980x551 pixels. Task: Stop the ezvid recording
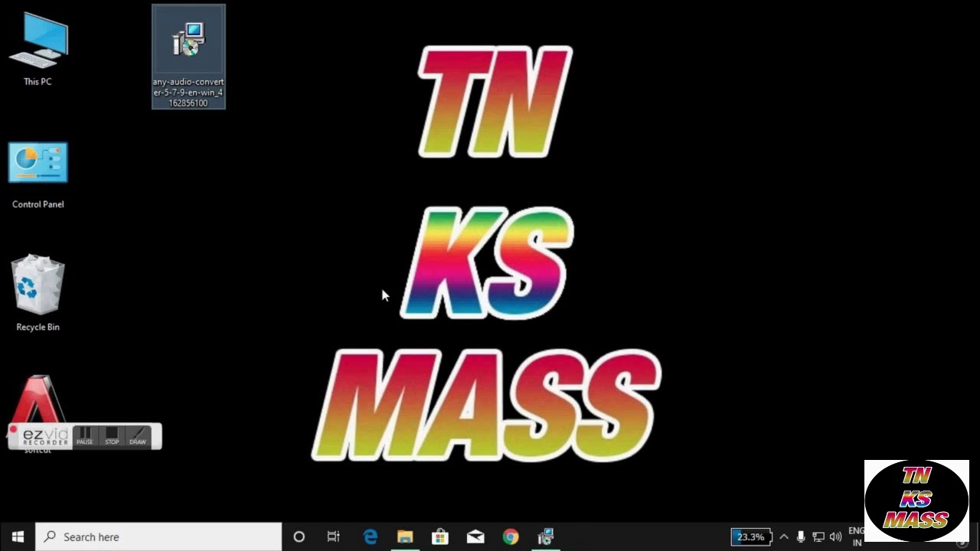[x=112, y=436]
